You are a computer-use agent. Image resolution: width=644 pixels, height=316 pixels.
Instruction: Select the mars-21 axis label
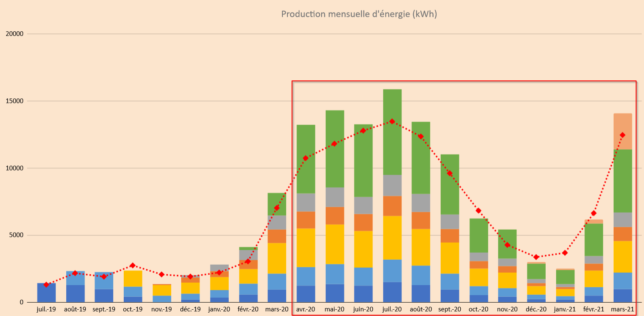coord(623,309)
